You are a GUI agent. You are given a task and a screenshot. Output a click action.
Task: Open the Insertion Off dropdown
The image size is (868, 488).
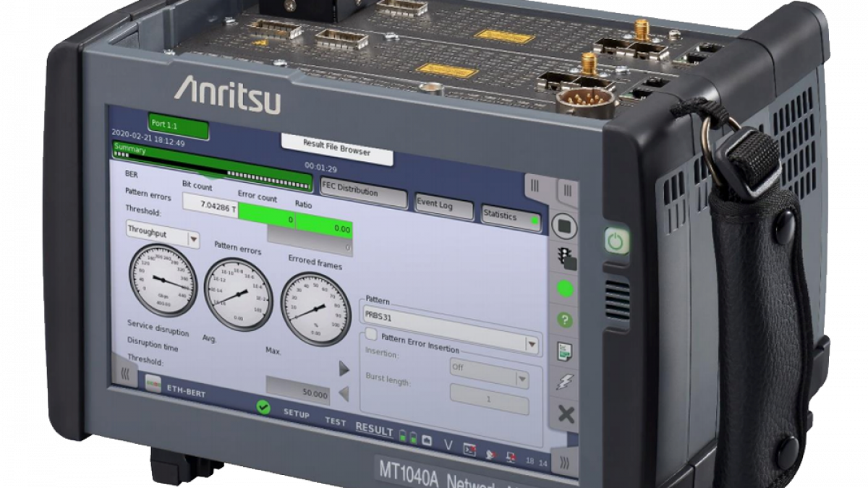tap(489, 375)
